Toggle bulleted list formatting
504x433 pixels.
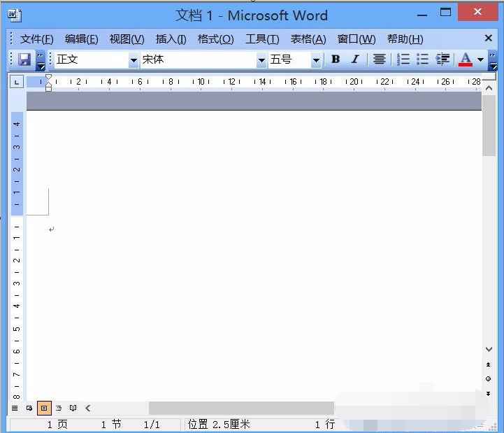422,59
